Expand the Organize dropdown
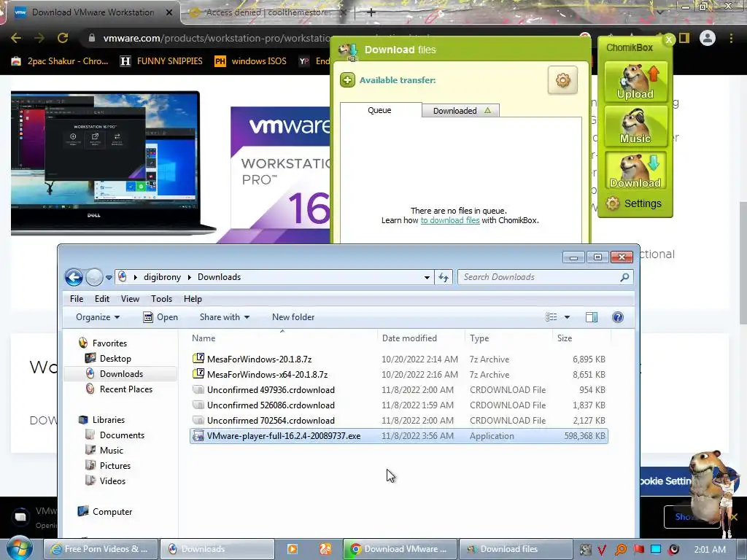Viewport: 747px width, 560px height. 98,317
